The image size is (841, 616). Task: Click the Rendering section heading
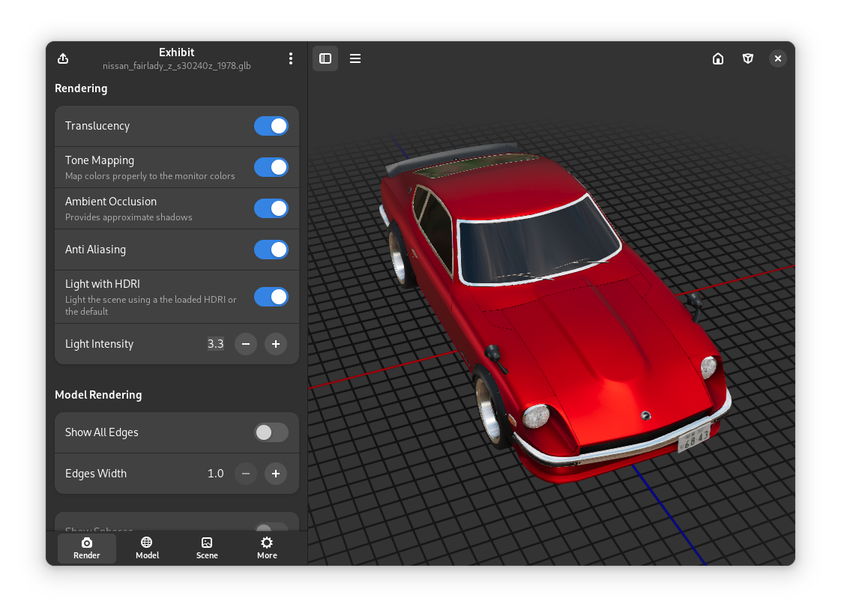pyautogui.click(x=81, y=88)
